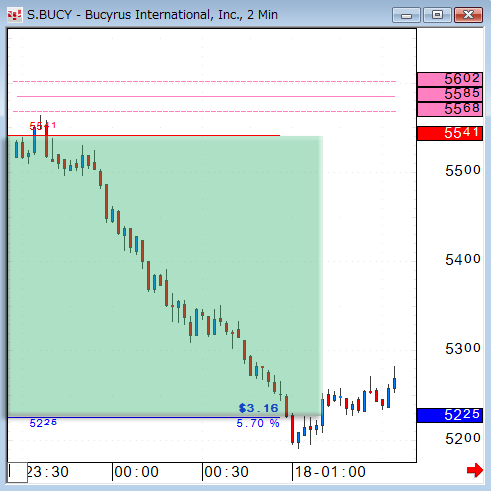Viewport: 491px width, 491px height.
Task: Click the window title S.BUCY text
Action: click(152, 15)
